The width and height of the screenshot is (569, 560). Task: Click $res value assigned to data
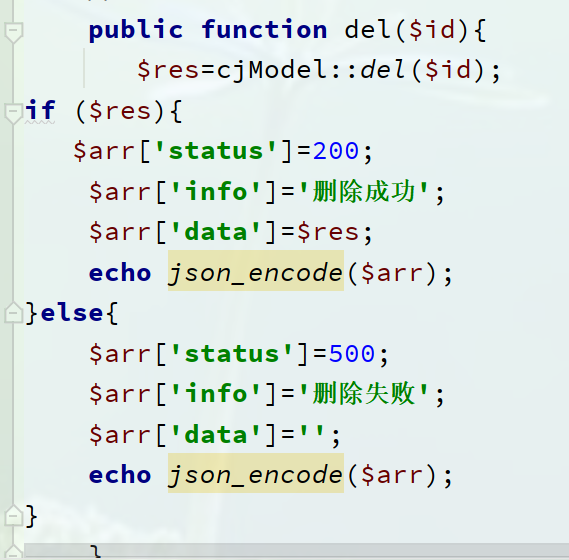click(328, 232)
